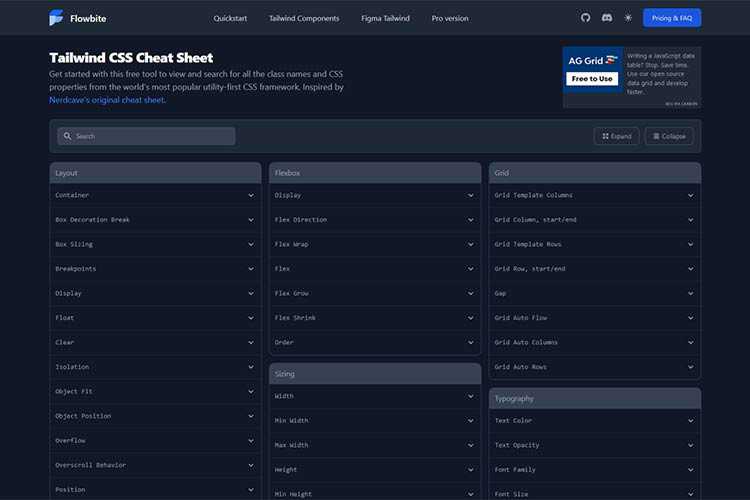
Task: Expand the Text Color row
Action: coord(594,420)
